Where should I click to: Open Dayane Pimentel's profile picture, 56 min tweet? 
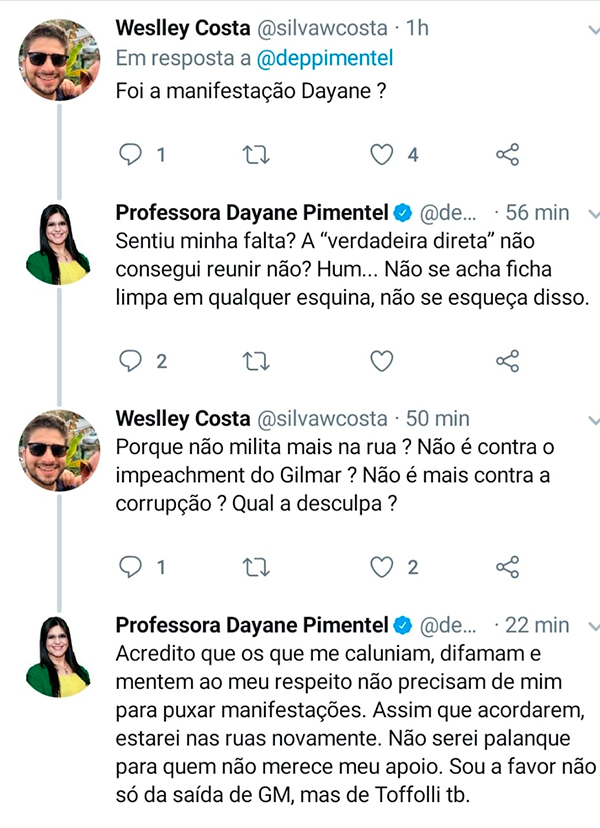pos(59,244)
